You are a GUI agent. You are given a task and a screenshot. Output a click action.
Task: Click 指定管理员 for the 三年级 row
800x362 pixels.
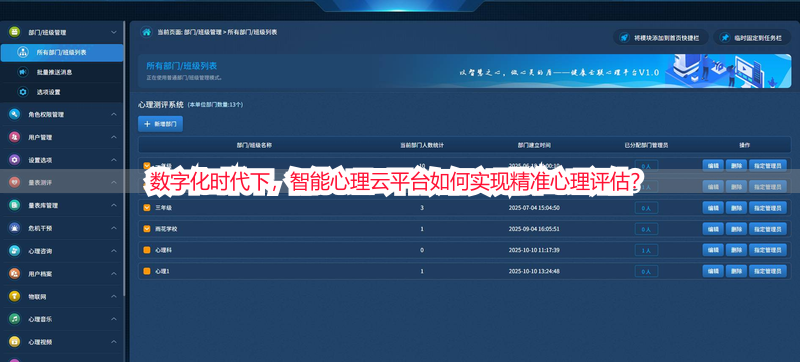(767, 208)
